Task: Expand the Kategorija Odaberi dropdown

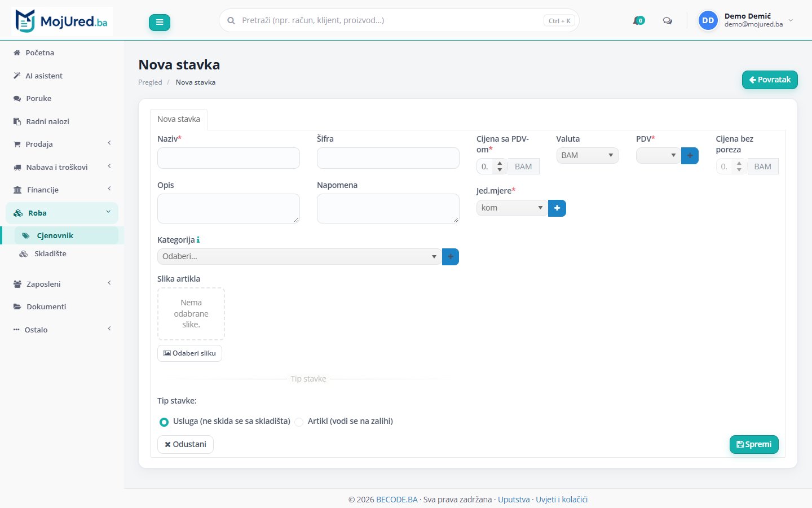Action: 299,256
